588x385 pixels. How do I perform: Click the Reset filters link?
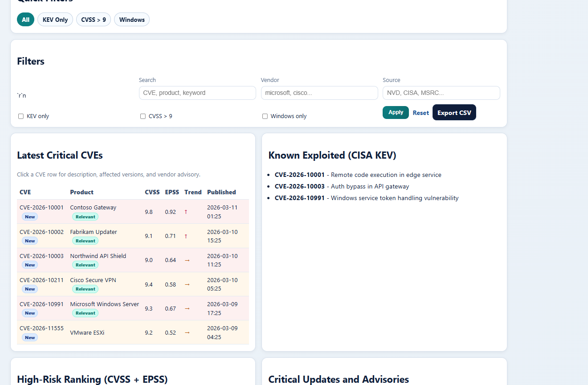click(421, 113)
